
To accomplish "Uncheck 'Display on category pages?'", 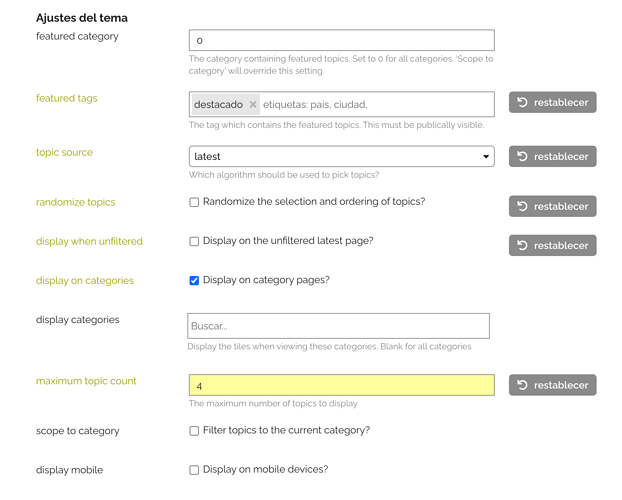I will click(194, 281).
